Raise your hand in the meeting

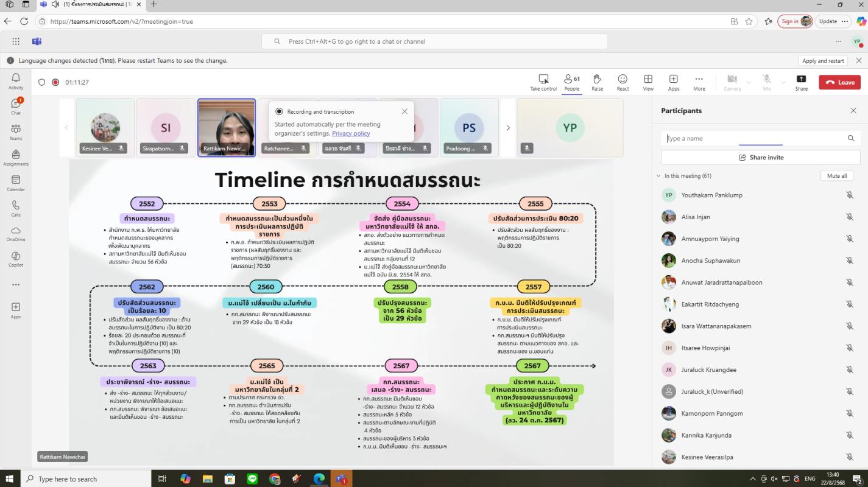(x=597, y=82)
